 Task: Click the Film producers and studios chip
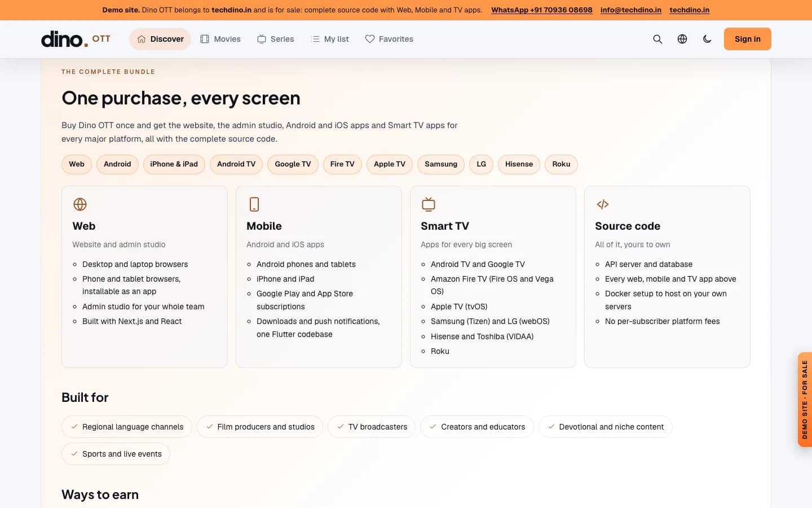pos(260,427)
